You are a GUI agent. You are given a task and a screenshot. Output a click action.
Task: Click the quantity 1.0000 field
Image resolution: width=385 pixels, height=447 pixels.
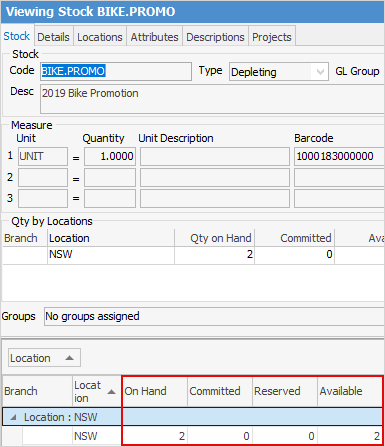[x=110, y=156]
